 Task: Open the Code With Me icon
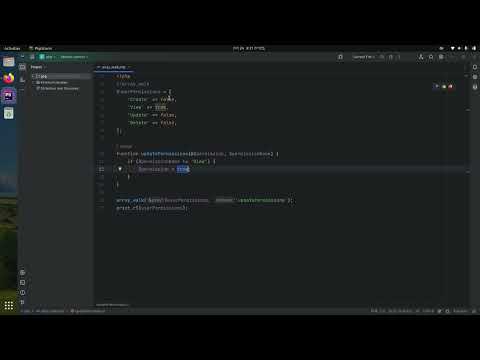click(x=421, y=57)
